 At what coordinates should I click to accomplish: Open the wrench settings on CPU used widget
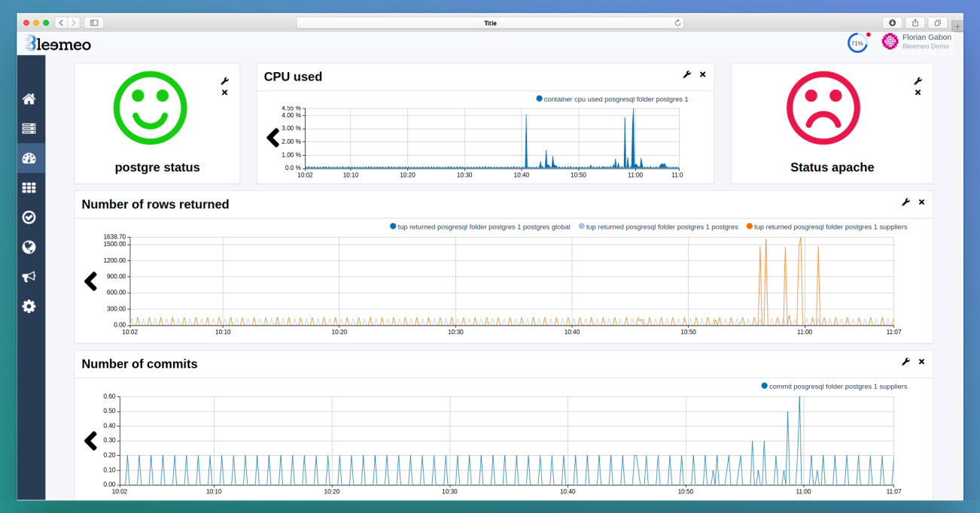[686, 74]
